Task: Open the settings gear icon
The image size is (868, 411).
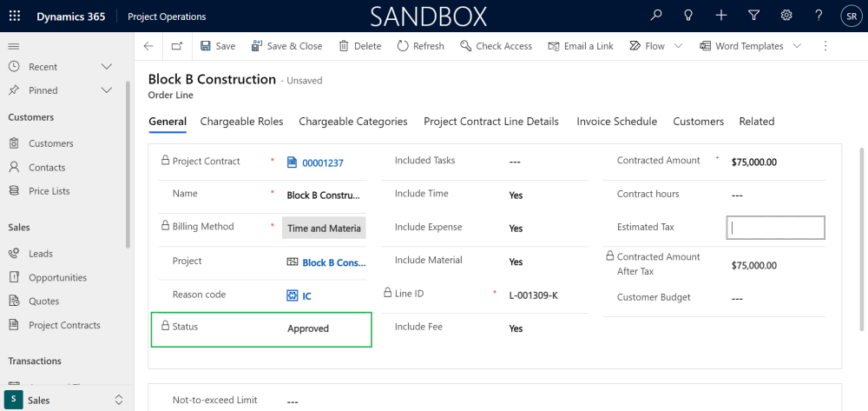Action: point(786,16)
